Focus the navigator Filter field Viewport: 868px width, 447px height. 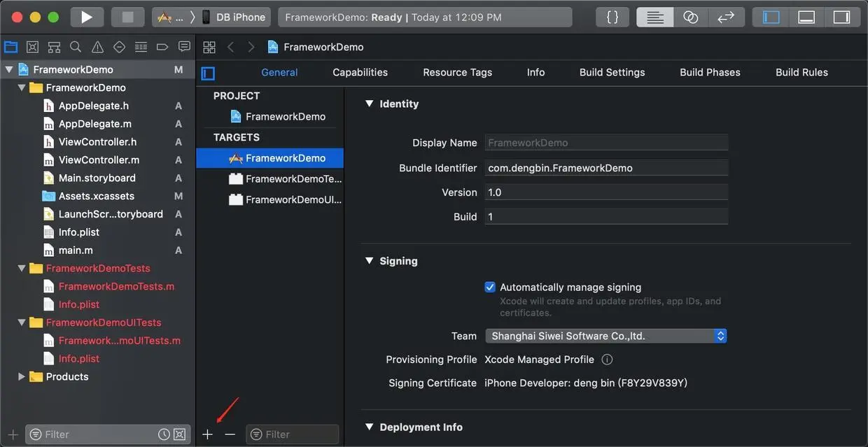pyautogui.click(x=108, y=434)
